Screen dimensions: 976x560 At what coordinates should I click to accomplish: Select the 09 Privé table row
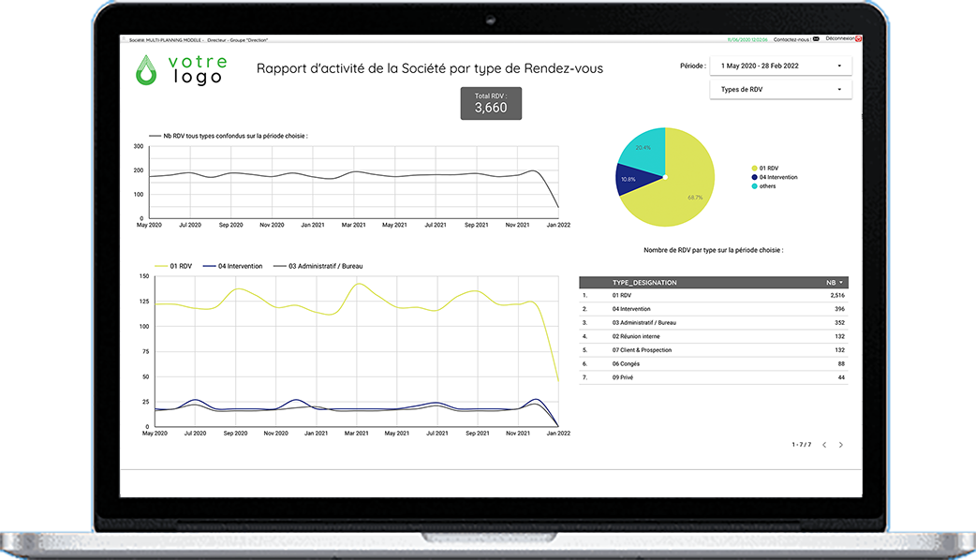714,377
